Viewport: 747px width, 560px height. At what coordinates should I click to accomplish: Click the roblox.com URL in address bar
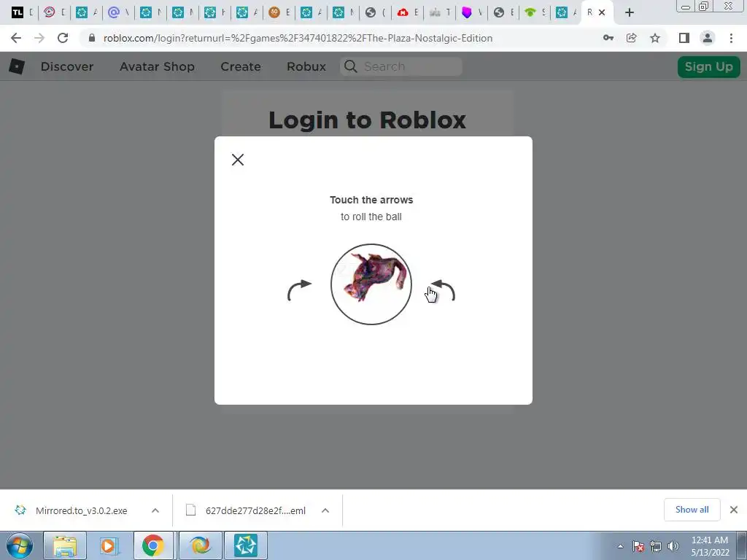click(298, 38)
